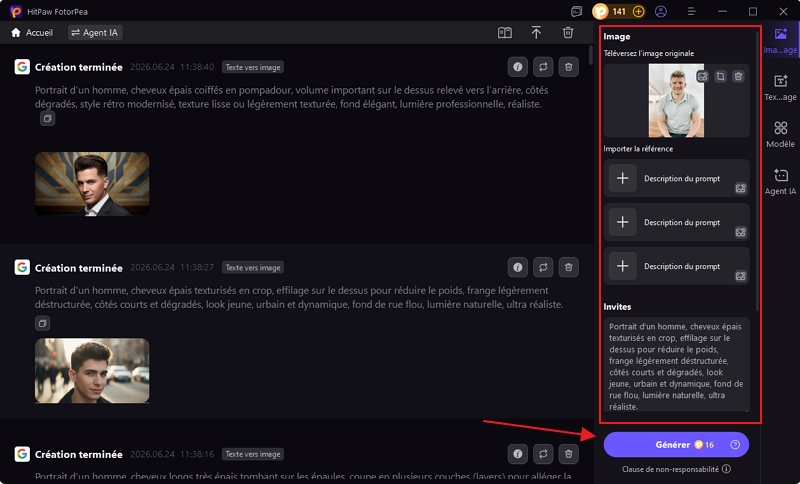
Task: Copy the textured crop prompt text
Action: click(x=42, y=323)
